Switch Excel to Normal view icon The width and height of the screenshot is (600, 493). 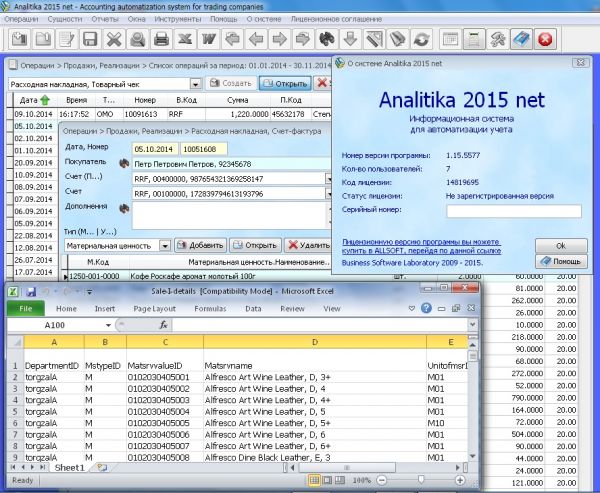(314, 480)
